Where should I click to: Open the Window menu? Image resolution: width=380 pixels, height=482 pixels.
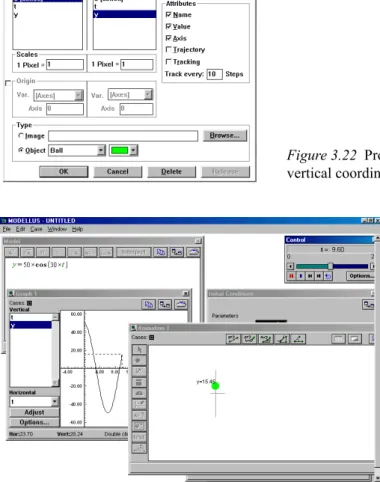[57, 229]
